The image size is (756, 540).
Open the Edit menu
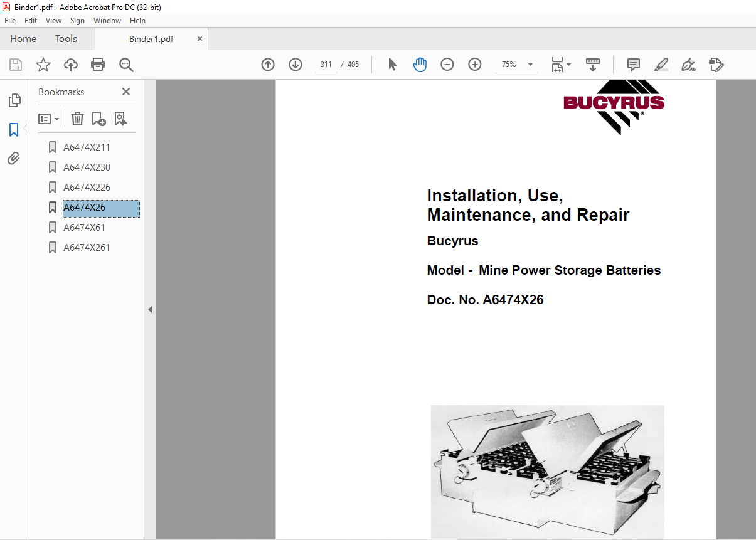[x=31, y=21]
